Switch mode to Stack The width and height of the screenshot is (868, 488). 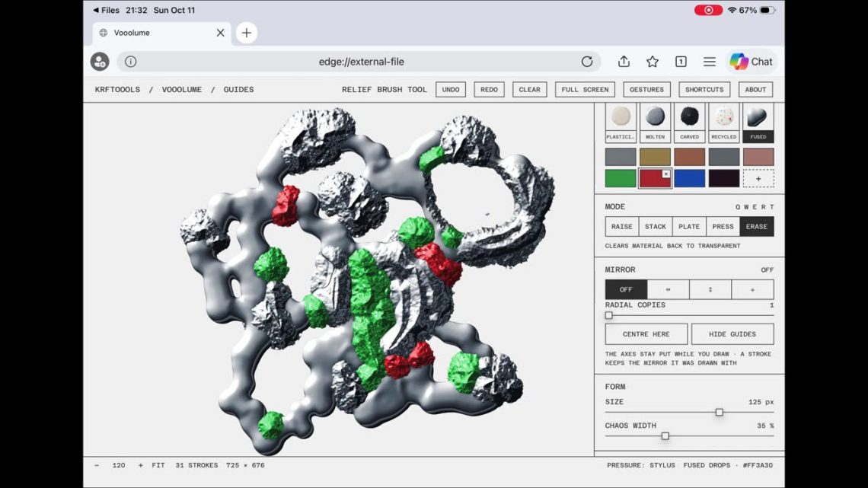[656, 226]
